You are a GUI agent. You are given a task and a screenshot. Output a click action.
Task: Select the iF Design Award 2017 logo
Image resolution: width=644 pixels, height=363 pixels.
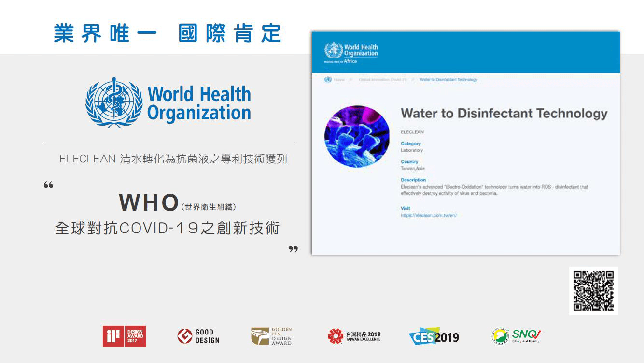[x=124, y=336]
